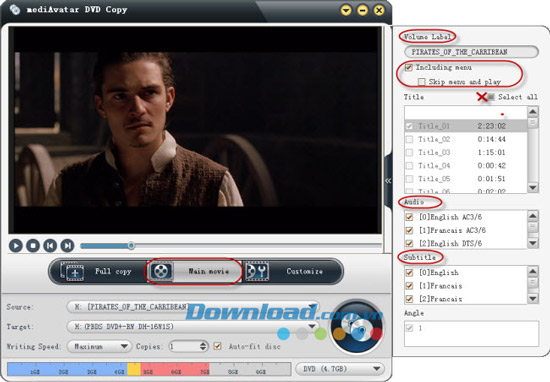Switch to Customize mode

[x=292, y=271]
